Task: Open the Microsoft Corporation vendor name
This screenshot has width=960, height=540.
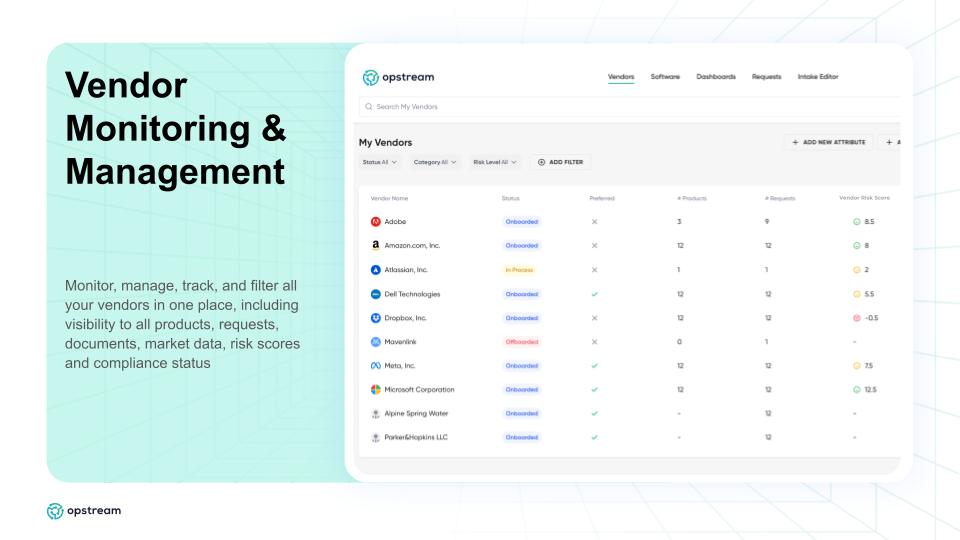Action: tap(419, 390)
